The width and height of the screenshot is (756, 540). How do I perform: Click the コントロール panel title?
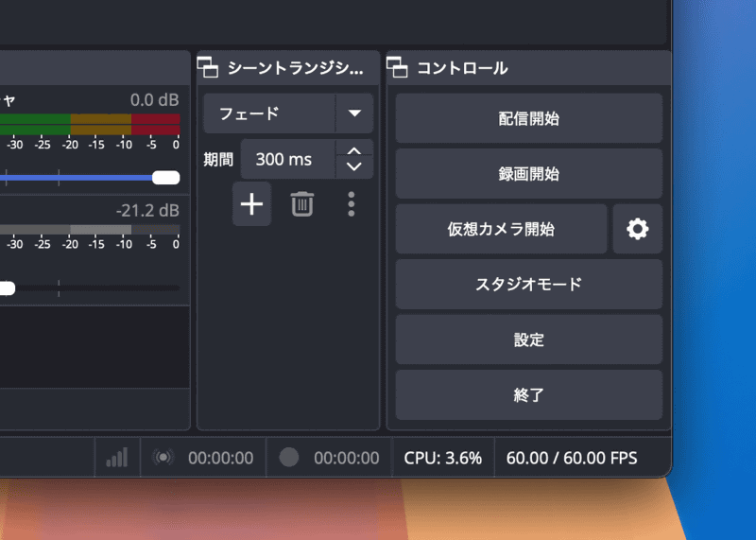(x=462, y=68)
